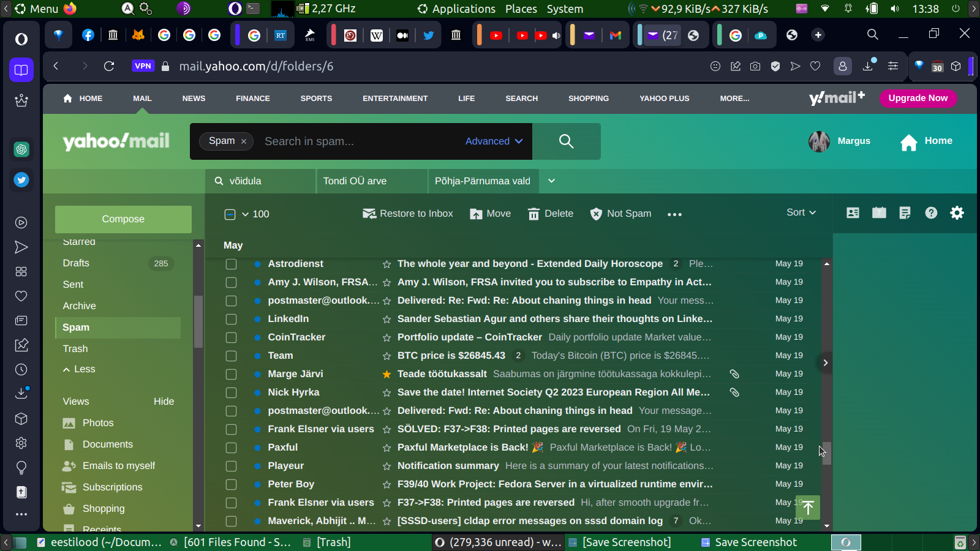Viewport: 980px width, 551px height.
Task: Open the MORE... navigation menu
Action: tap(734, 99)
